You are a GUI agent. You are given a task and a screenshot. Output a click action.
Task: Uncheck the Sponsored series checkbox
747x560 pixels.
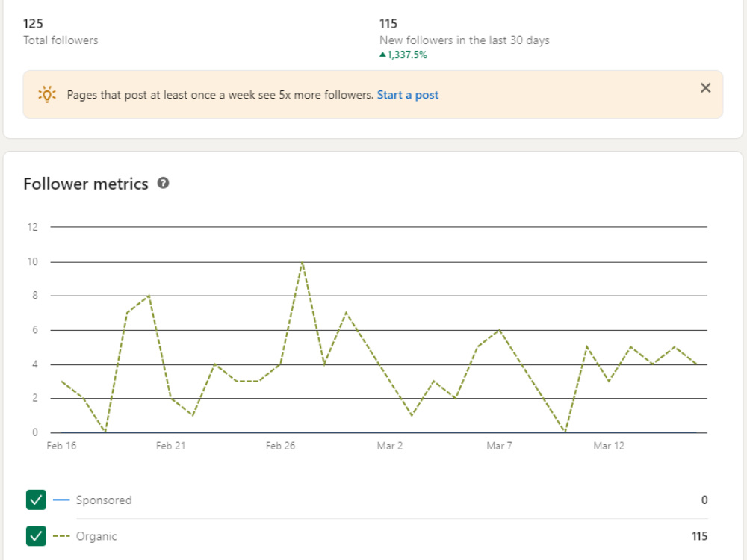tap(36, 500)
